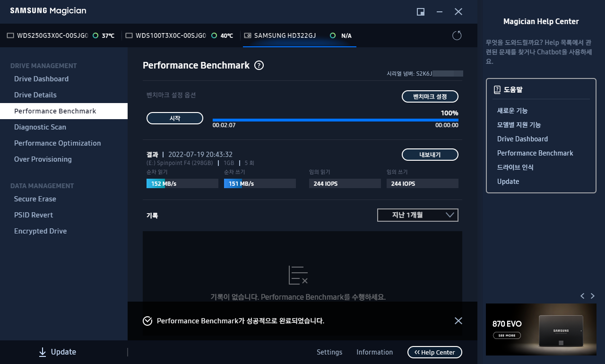Click the 도움말 help book icon
This screenshot has height=364, width=605.
coord(497,89)
